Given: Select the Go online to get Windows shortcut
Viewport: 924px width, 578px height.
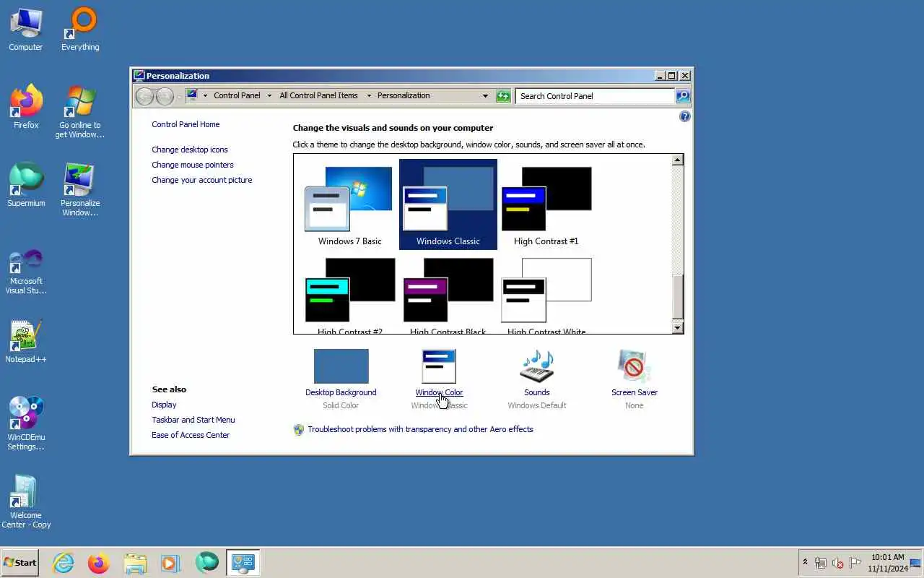Looking at the screenshot, I should pyautogui.click(x=80, y=113).
